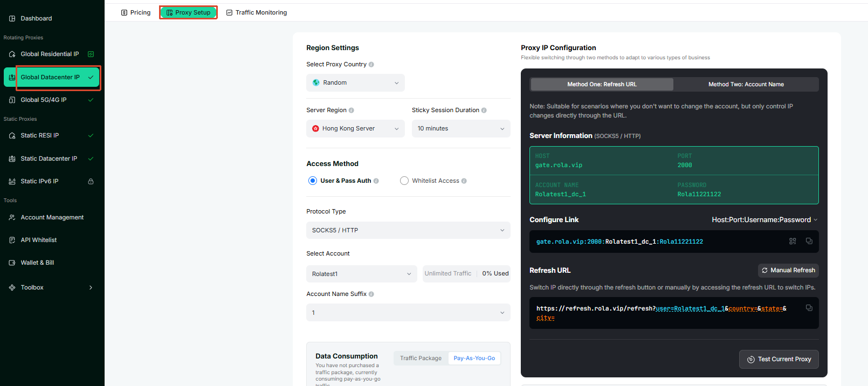Click the Wallet & Bill icon
868x386 pixels.
[x=12, y=263]
